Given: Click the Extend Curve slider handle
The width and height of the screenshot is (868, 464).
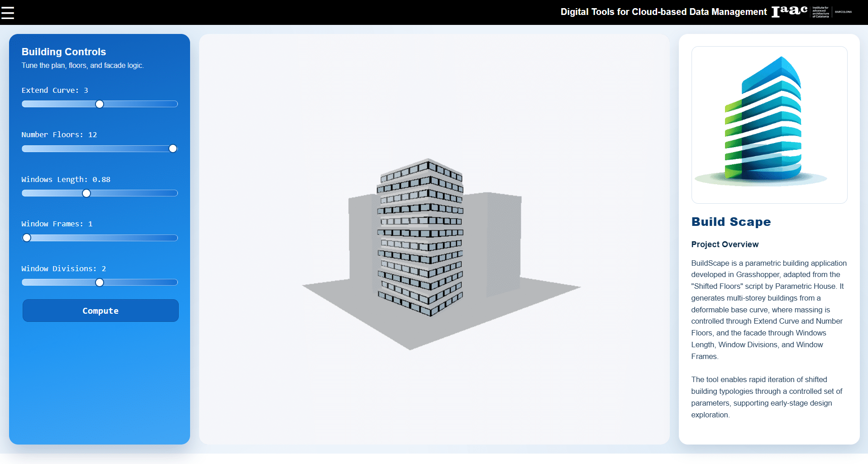Looking at the screenshot, I should (x=100, y=104).
